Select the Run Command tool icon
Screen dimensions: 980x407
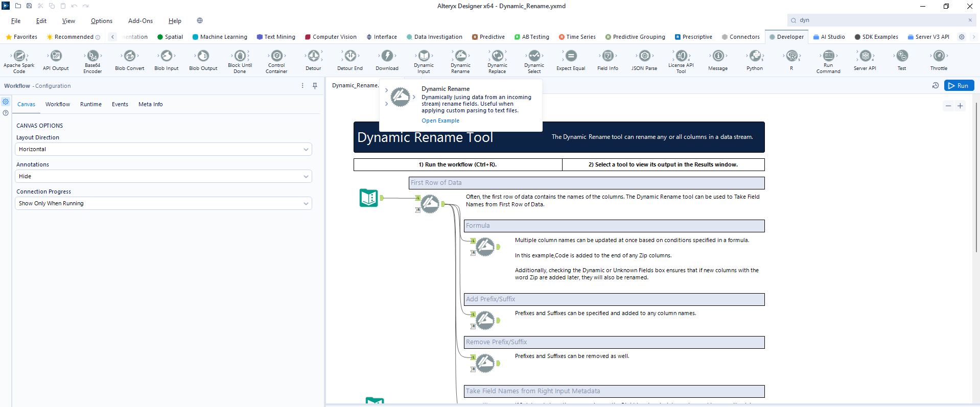(828, 56)
